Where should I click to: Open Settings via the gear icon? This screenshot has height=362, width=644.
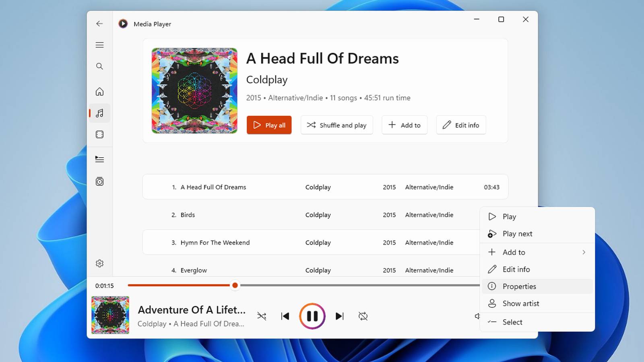(99, 263)
